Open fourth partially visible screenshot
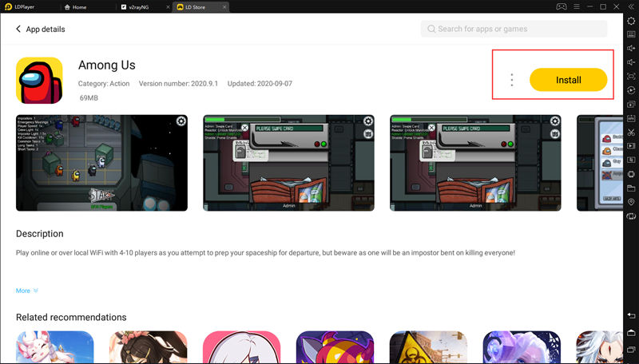639x364 pixels. (600, 163)
